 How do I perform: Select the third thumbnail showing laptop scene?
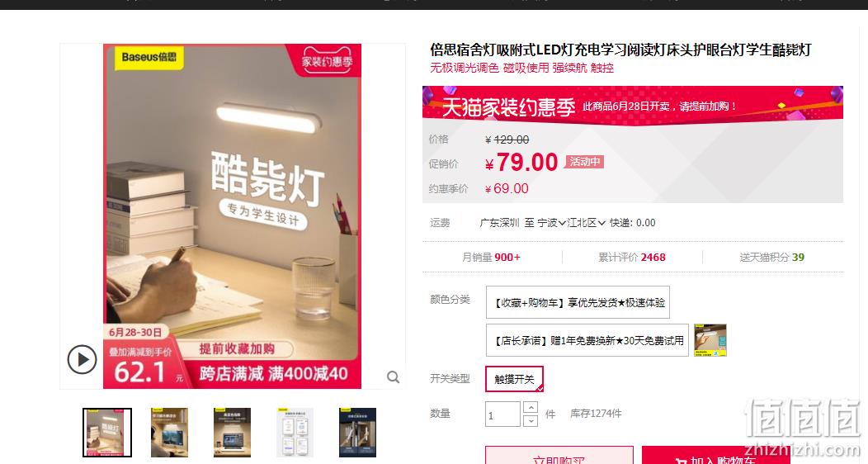232,433
